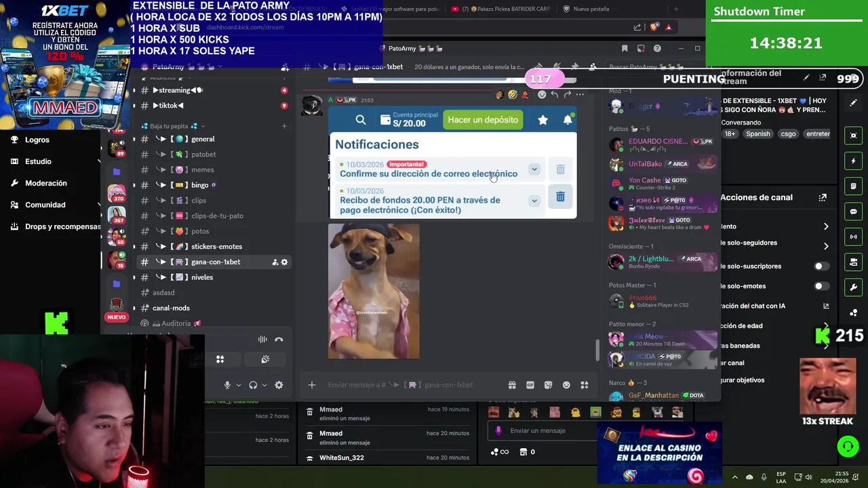Open the stickers-emotes channel
The height and width of the screenshot is (488, 868).
(x=216, y=247)
